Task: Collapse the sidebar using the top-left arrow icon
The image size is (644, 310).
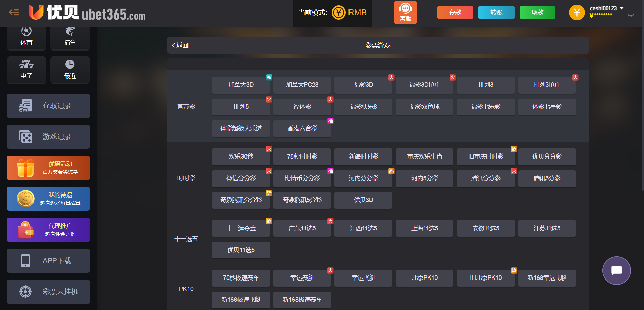Action: click(x=14, y=13)
